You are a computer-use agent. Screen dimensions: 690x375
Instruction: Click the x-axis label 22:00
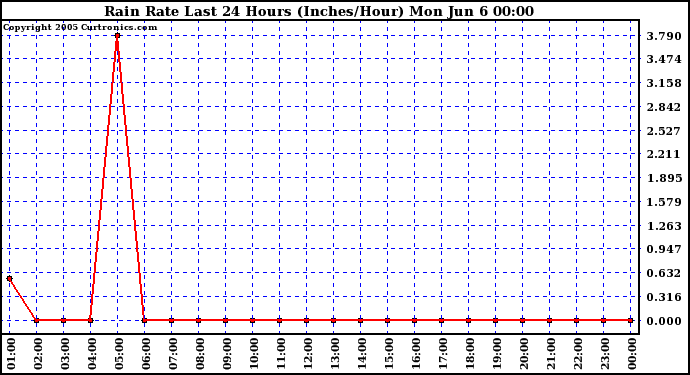[x=577, y=353]
